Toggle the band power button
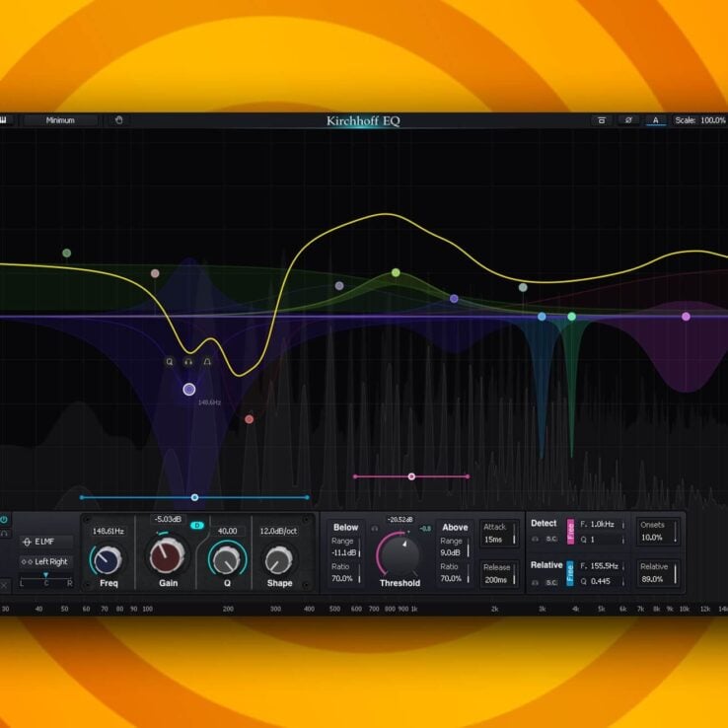 pos(4,520)
